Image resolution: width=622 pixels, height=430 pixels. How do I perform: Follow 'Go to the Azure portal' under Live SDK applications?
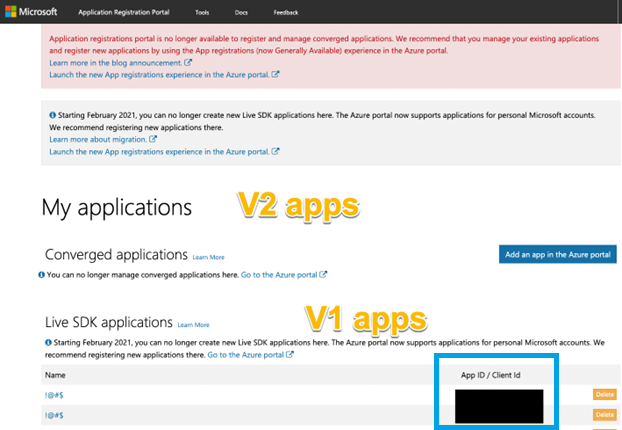point(246,355)
